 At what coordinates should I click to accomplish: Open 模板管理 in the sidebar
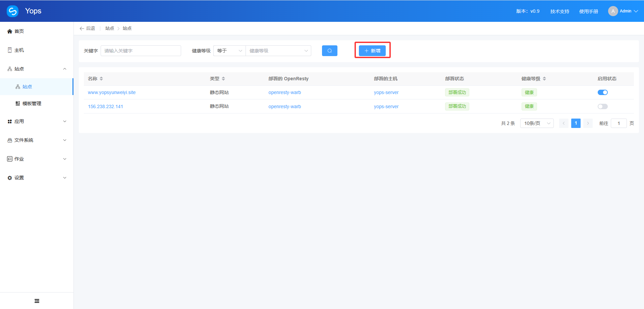point(32,103)
